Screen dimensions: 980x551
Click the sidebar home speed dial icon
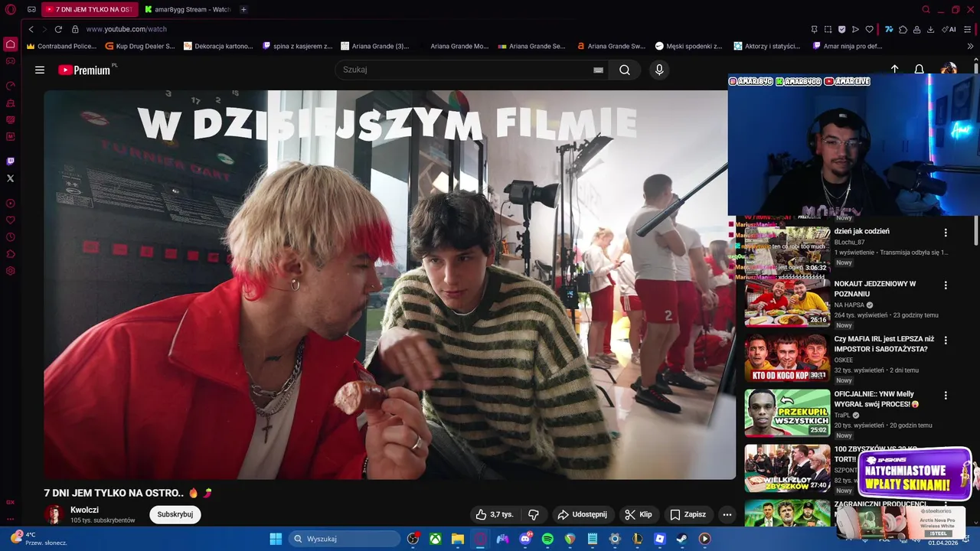pyautogui.click(x=10, y=44)
